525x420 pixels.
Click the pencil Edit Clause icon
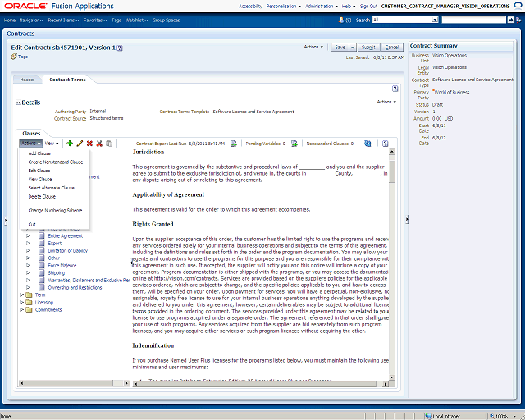click(x=80, y=144)
